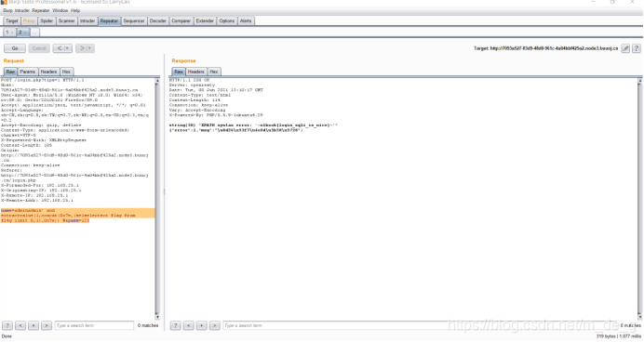Add new Repeater tab with ellipsis tab
644x342 pixels.
coord(34,33)
